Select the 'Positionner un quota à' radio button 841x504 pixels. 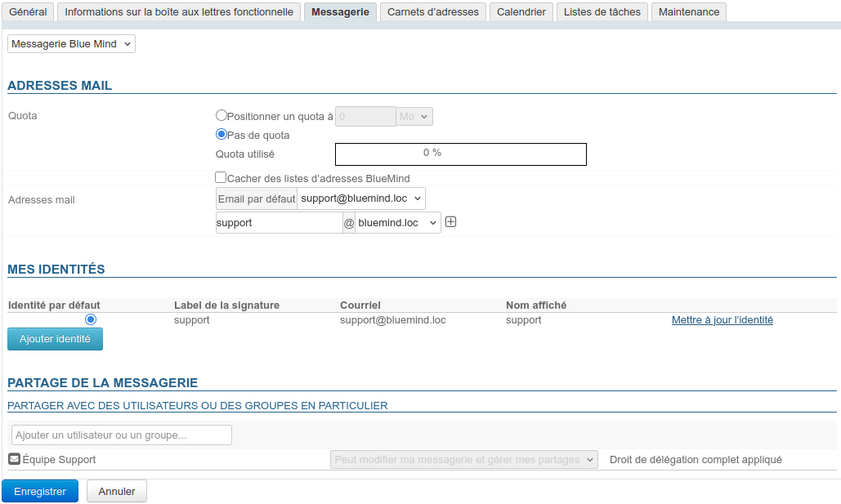[221, 116]
